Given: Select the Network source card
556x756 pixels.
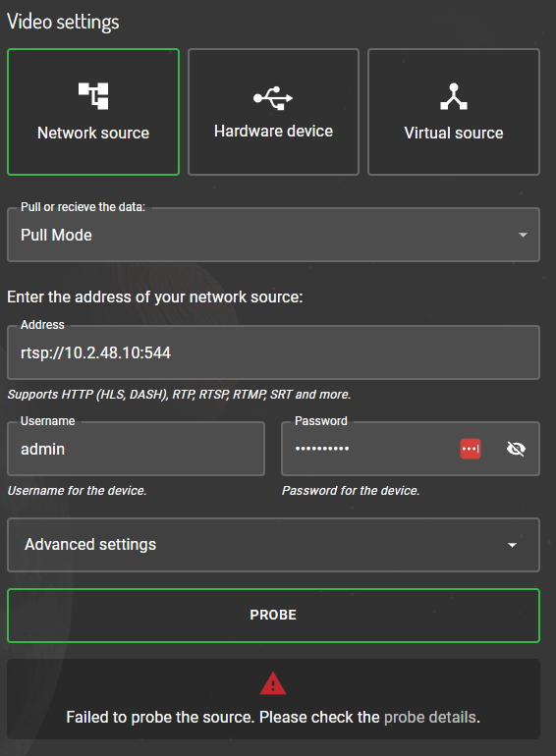Looking at the screenshot, I should tap(93, 112).
